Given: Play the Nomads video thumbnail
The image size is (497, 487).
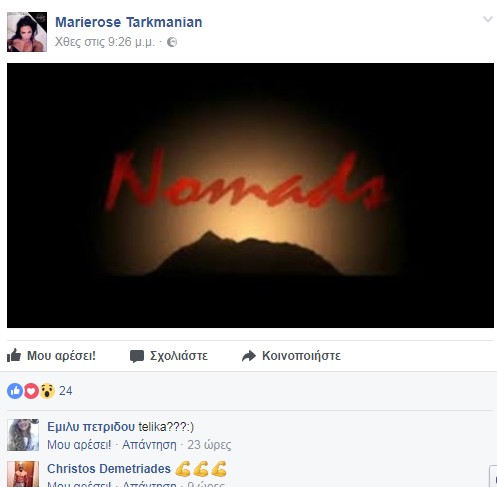Looking at the screenshot, I should tap(250, 195).
